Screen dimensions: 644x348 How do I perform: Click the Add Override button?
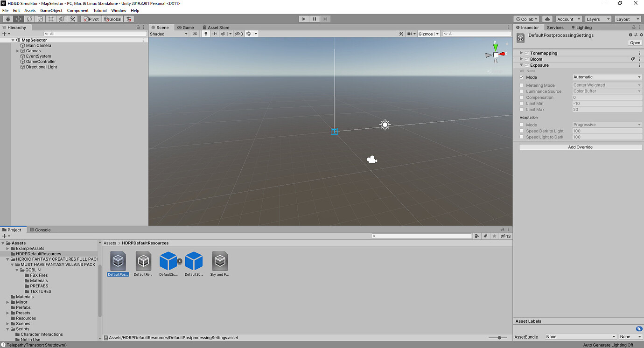[580, 146]
